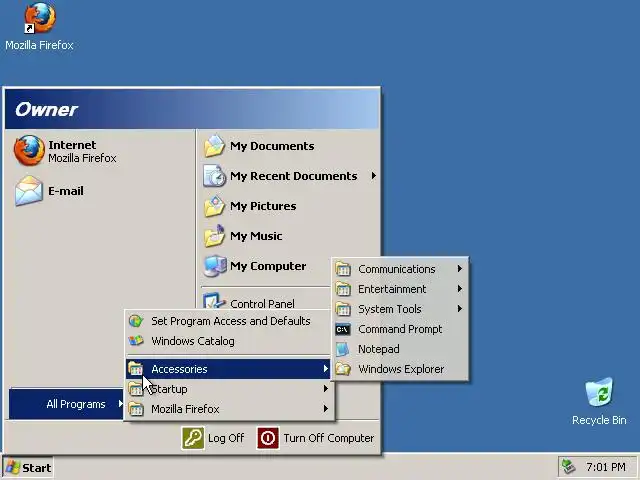640x480 pixels.
Task: Open My Computer text link
Action: 268,266
